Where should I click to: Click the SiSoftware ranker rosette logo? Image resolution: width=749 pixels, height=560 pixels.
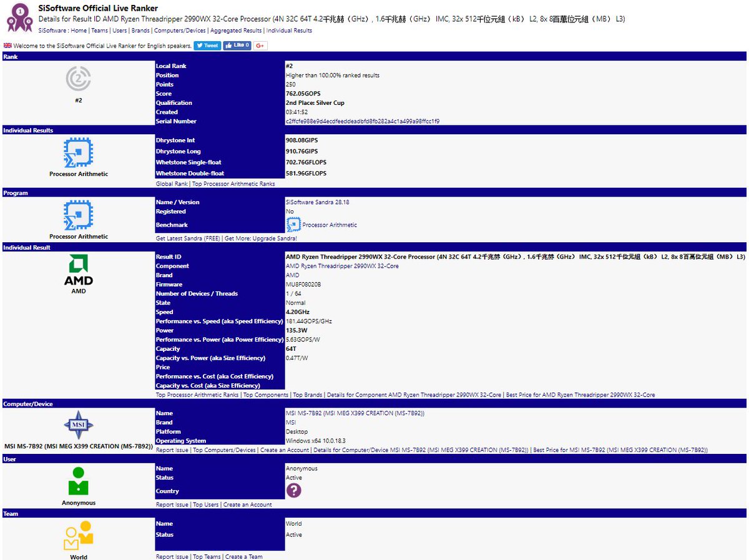19,17
